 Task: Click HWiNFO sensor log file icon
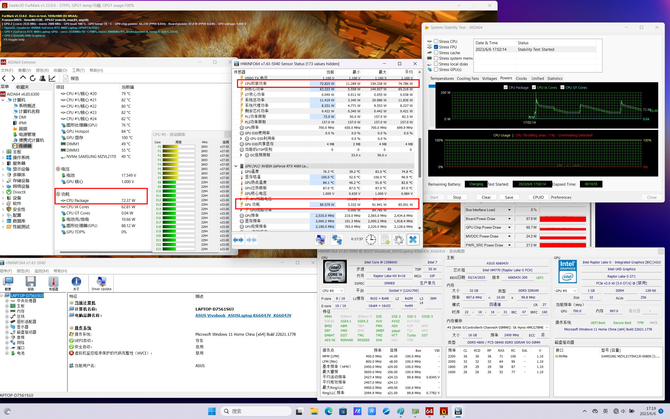tap(385, 240)
